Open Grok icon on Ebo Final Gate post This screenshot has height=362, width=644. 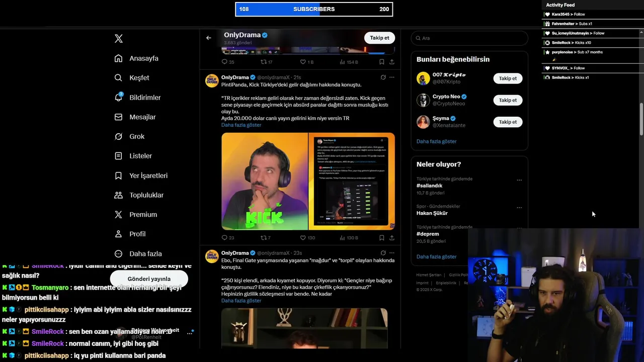click(x=383, y=253)
